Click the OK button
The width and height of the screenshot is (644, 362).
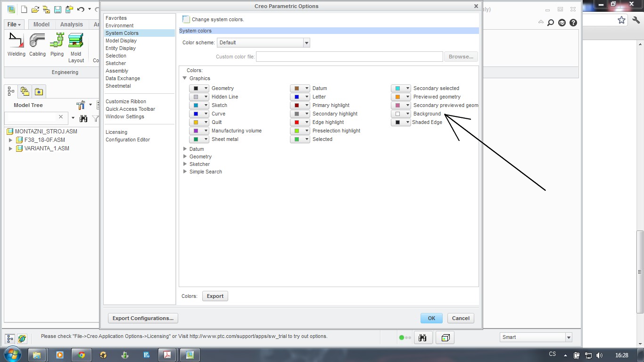(x=431, y=318)
